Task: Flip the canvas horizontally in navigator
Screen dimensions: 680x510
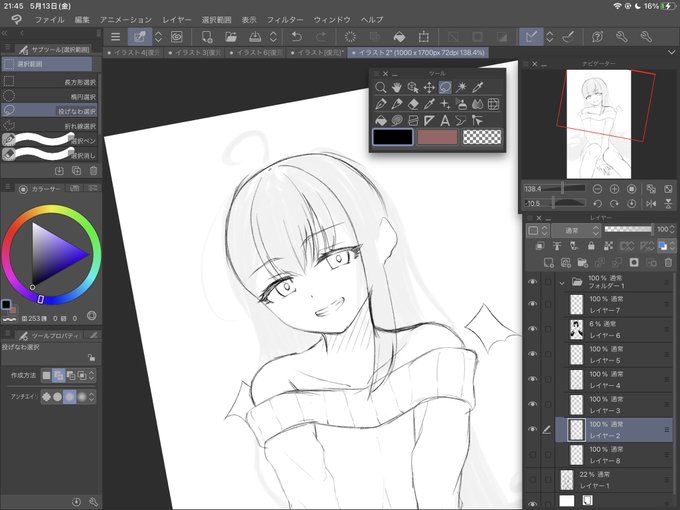Action: tap(651, 203)
